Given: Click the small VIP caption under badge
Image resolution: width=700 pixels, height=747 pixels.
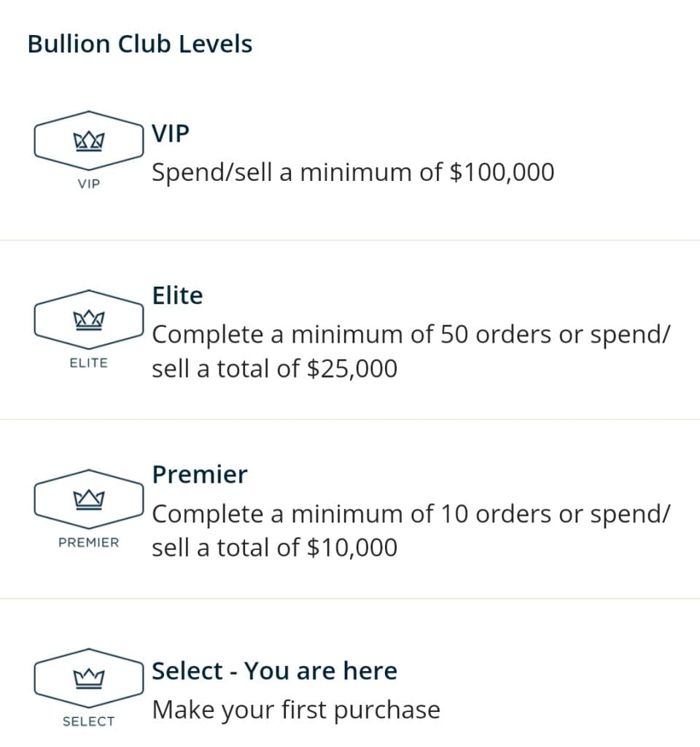Looking at the screenshot, I should click(88, 184).
